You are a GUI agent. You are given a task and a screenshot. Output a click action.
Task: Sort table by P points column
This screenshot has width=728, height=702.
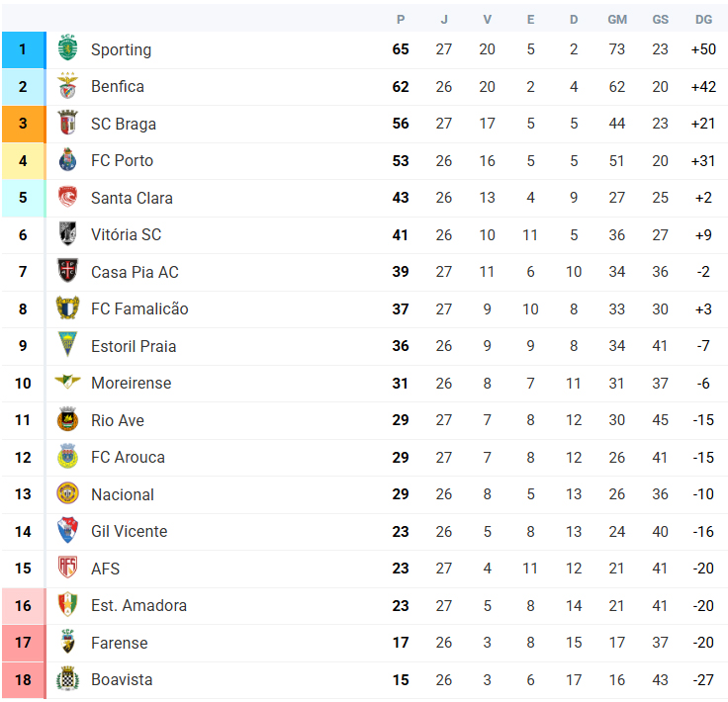click(x=401, y=20)
